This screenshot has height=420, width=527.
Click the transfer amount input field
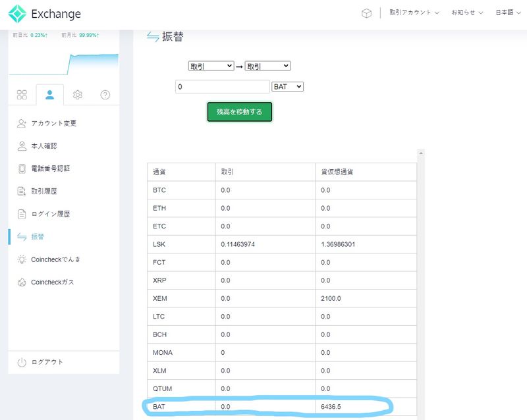tap(223, 86)
